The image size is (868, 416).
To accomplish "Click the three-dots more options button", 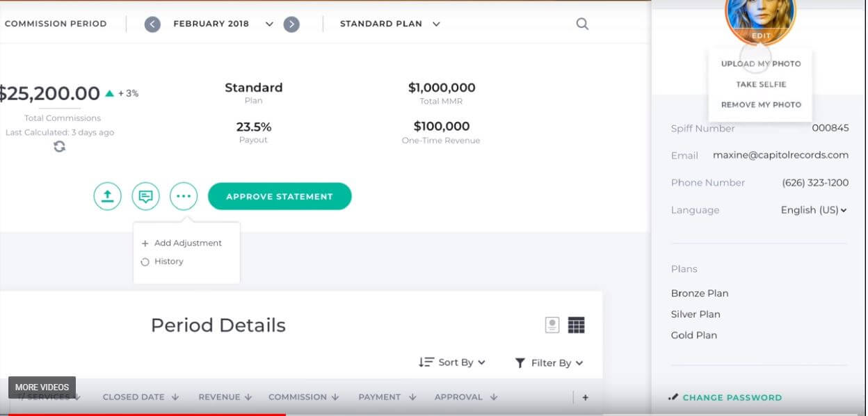I will [184, 196].
